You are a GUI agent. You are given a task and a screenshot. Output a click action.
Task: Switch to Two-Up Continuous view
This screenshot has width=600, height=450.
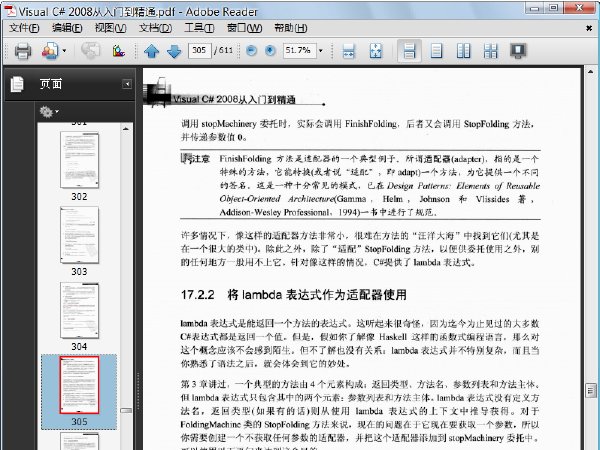point(491,51)
